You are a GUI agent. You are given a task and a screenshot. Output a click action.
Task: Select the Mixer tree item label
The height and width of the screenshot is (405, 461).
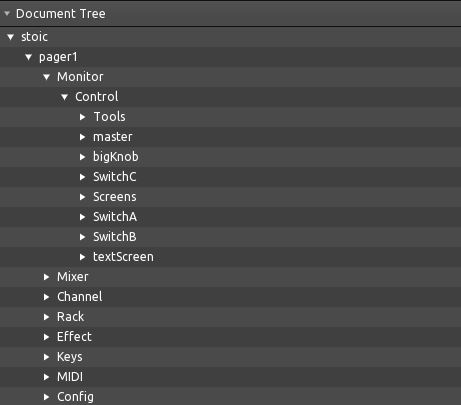click(73, 277)
